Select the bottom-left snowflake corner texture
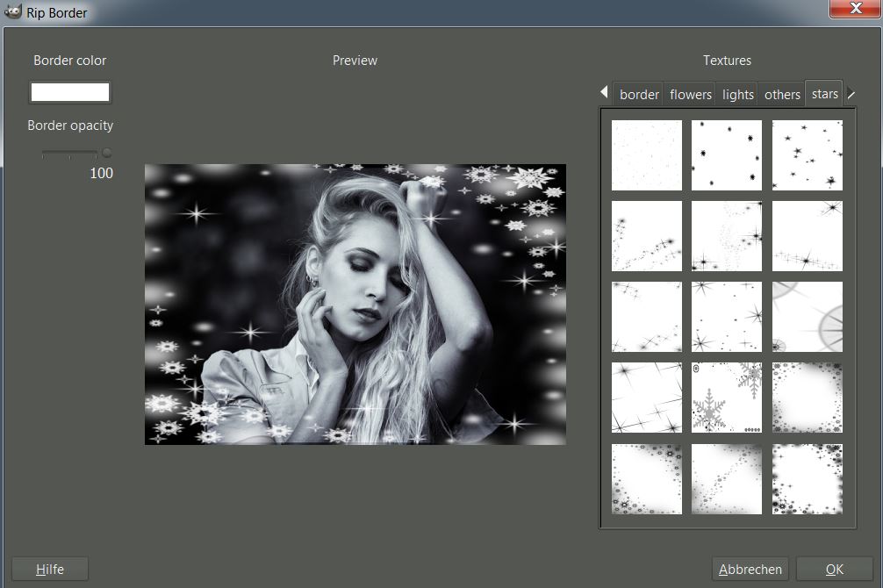Viewport: 883px width, 588px height. click(647, 478)
